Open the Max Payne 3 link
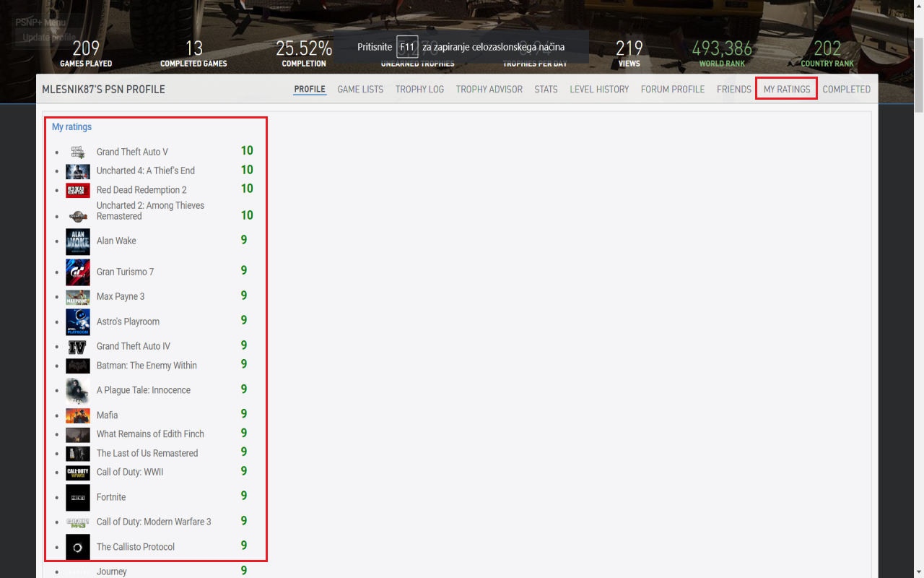 tap(121, 296)
